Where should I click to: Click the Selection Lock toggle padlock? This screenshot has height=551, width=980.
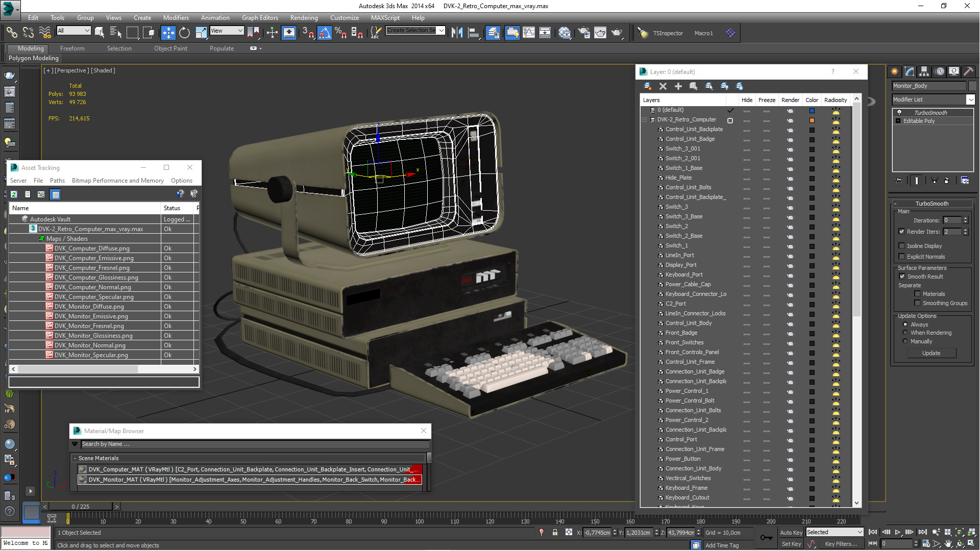click(555, 532)
